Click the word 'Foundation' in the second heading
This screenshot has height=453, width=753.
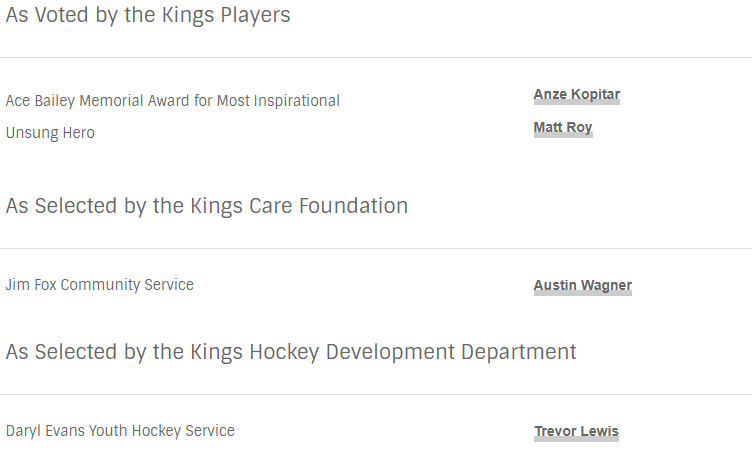coord(353,206)
